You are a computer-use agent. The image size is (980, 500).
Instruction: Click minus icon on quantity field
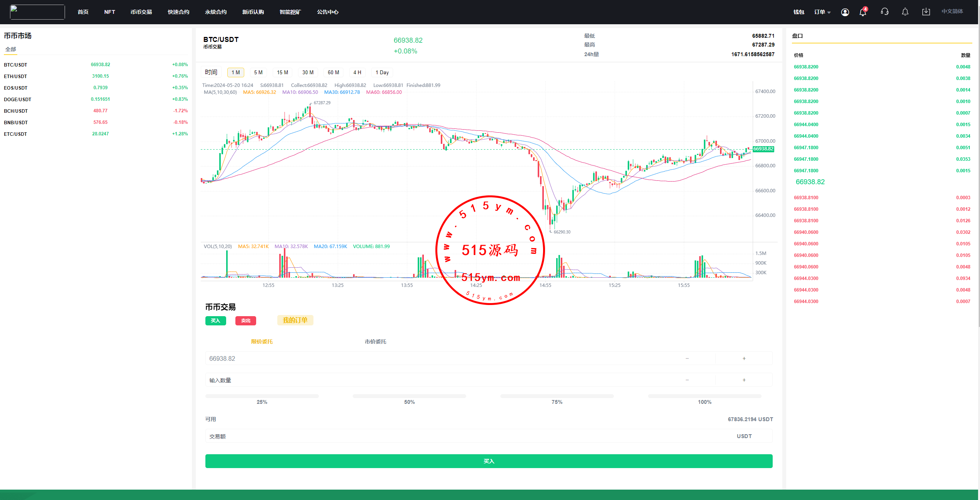tap(687, 380)
